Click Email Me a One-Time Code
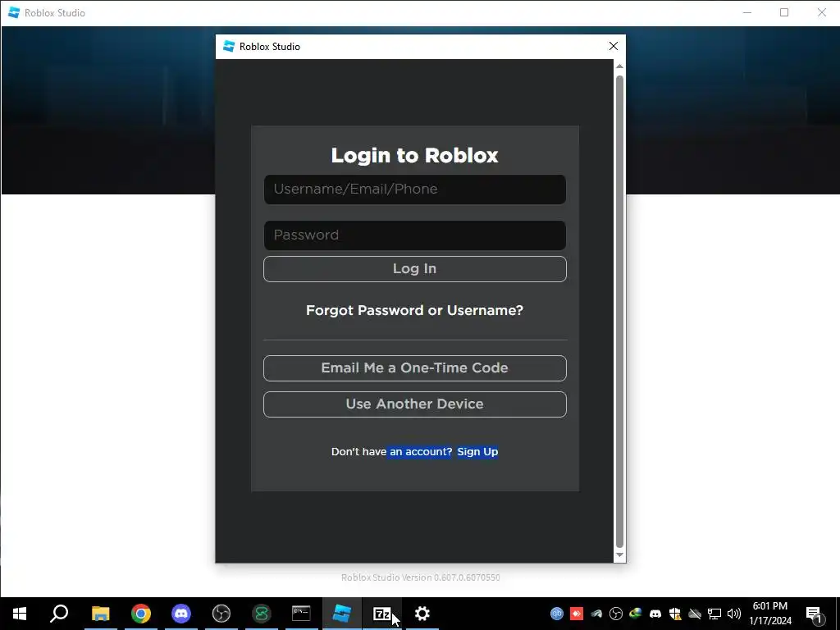 point(414,368)
